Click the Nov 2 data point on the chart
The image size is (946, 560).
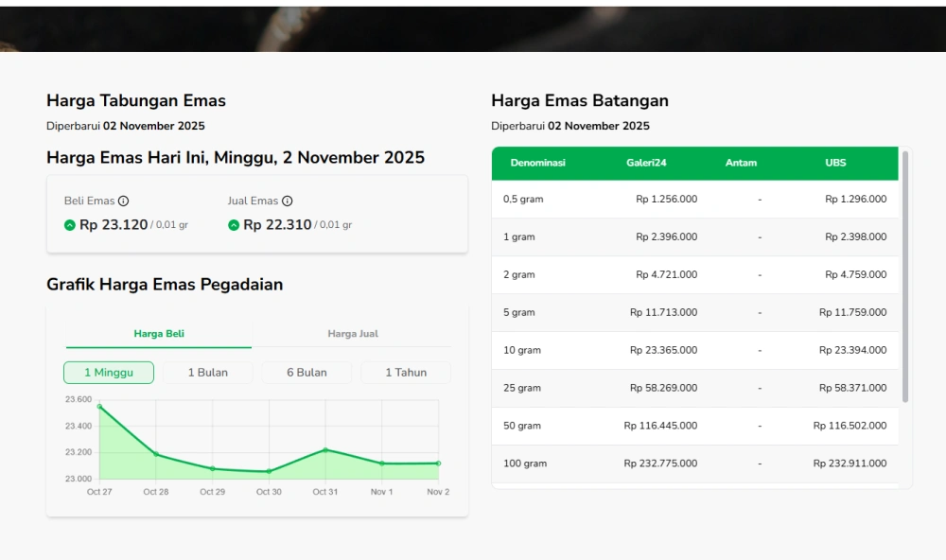437,464
